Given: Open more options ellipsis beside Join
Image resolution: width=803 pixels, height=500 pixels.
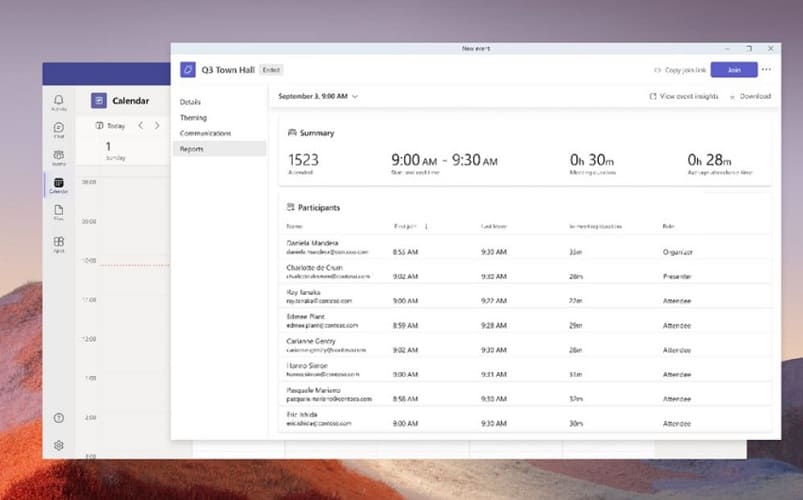Looking at the screenshot, I should 766,70.
